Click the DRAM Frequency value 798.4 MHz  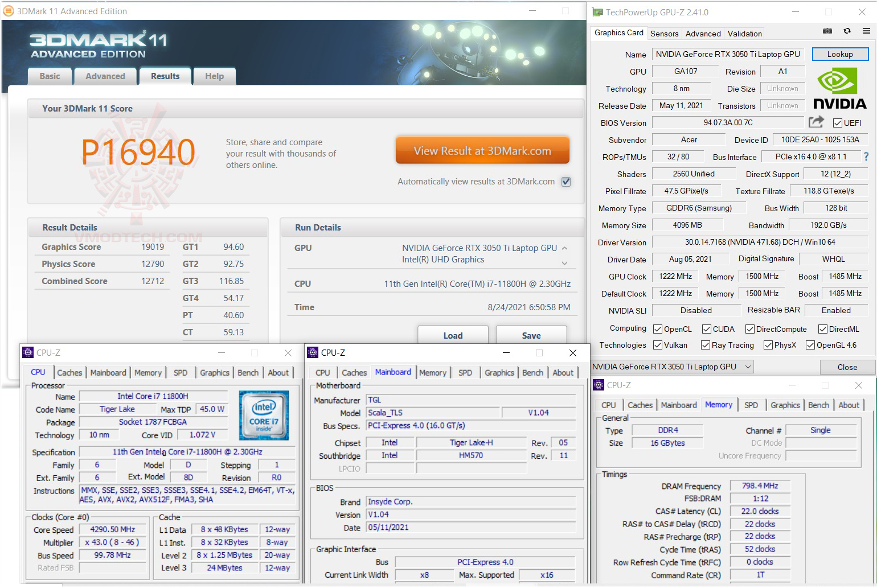760,486
